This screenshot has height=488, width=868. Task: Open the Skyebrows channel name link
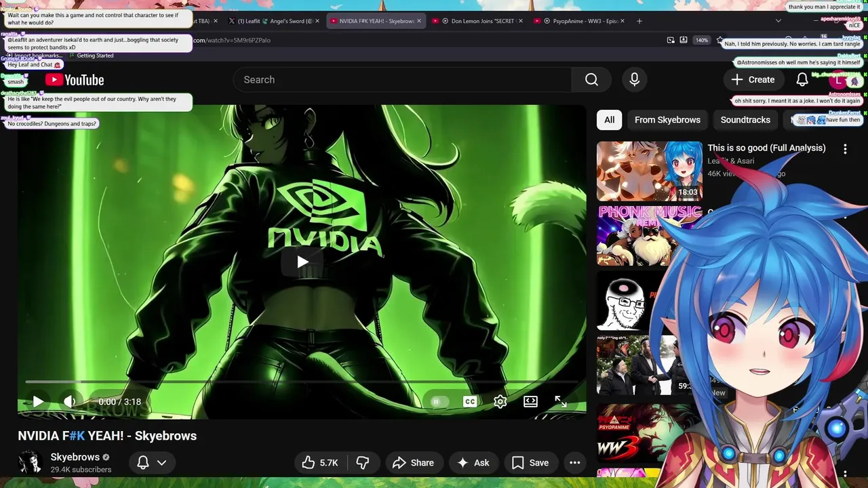click(75, 457)
